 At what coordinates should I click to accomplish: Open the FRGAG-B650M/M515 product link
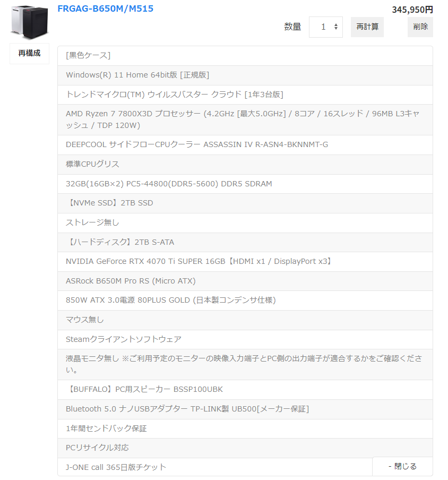[105, 8]
